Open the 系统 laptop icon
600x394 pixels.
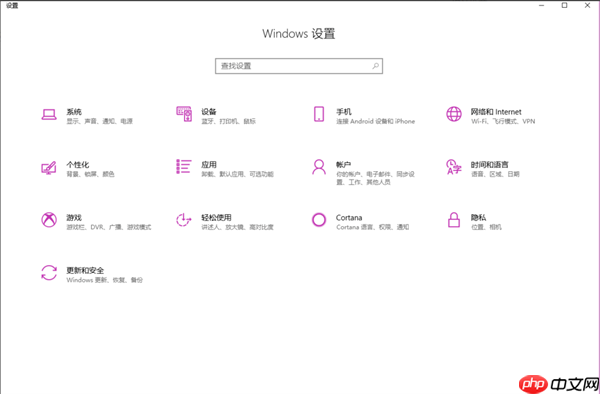[x=49, y=114]
